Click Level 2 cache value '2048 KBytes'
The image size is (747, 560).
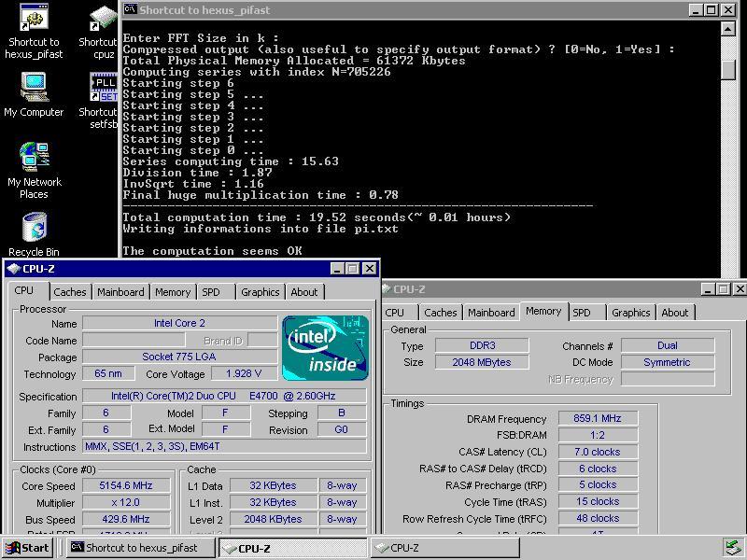click(273, 519)
